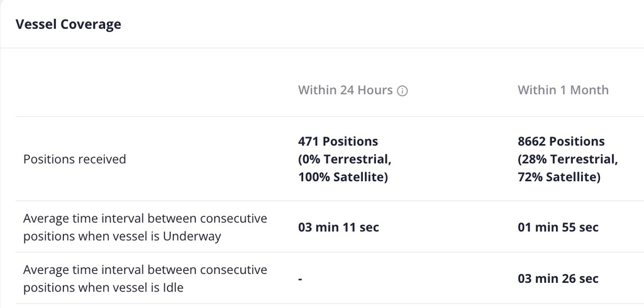Click the 100% Satellite text
Viewport: 644px width, 308px height.
(x=343, y=177)
